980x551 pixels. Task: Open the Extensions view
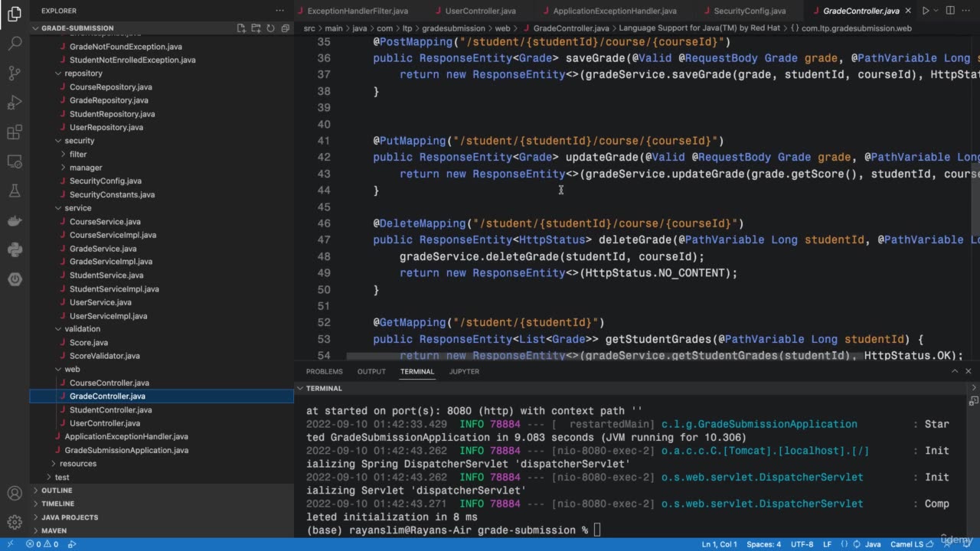pyautogui.click(x=15, y=132)
